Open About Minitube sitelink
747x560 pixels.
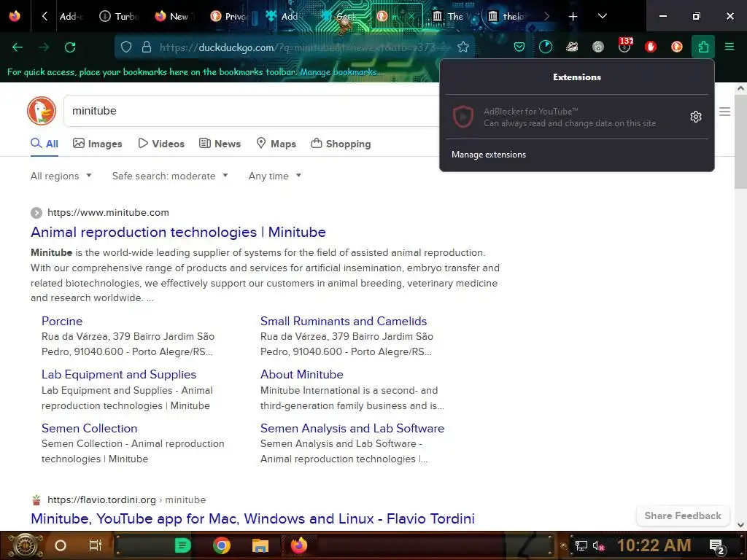[301, 374]
